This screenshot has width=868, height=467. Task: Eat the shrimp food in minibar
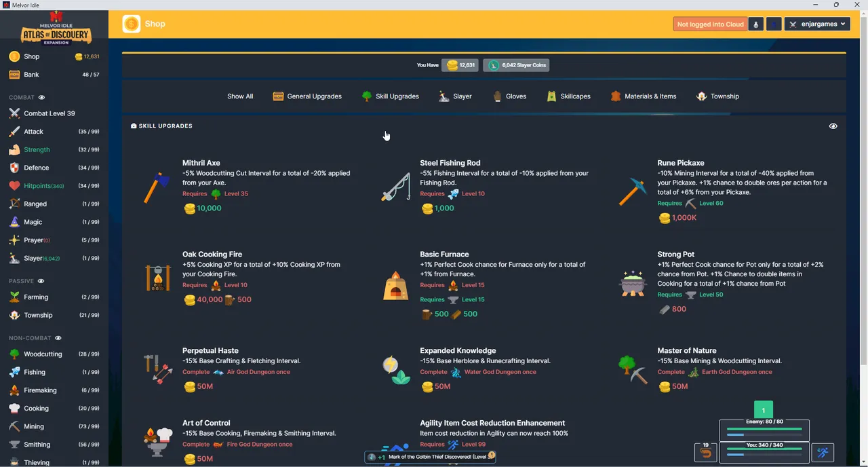point(706,452)
